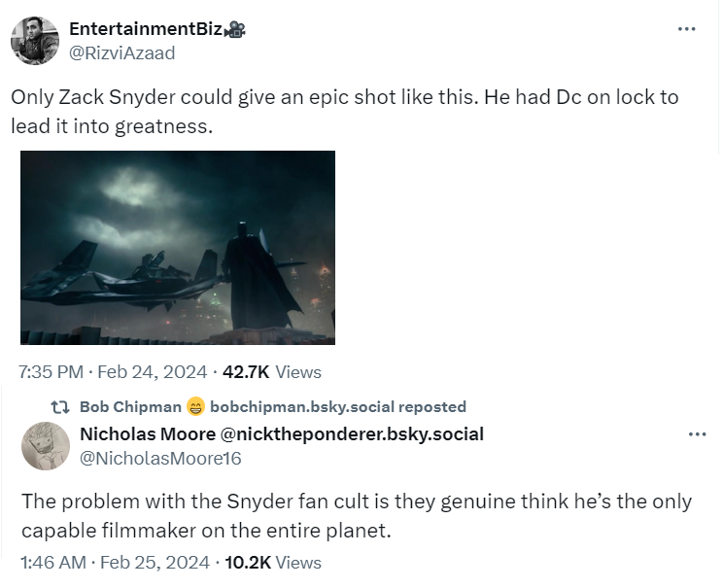724x588 pixels.
Task: Click the Zack Snyder epic shot tweet text
Action: (x=344, y=111)
